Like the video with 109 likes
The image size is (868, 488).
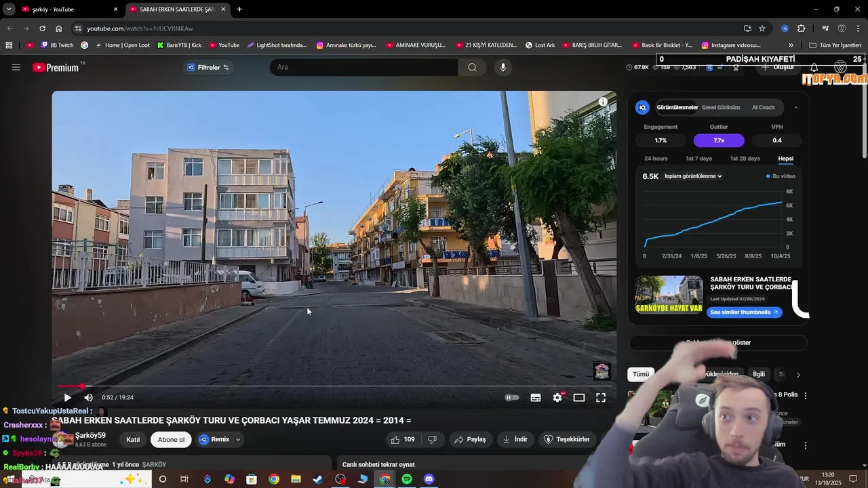pyautogui.click(x=402, y=439)
